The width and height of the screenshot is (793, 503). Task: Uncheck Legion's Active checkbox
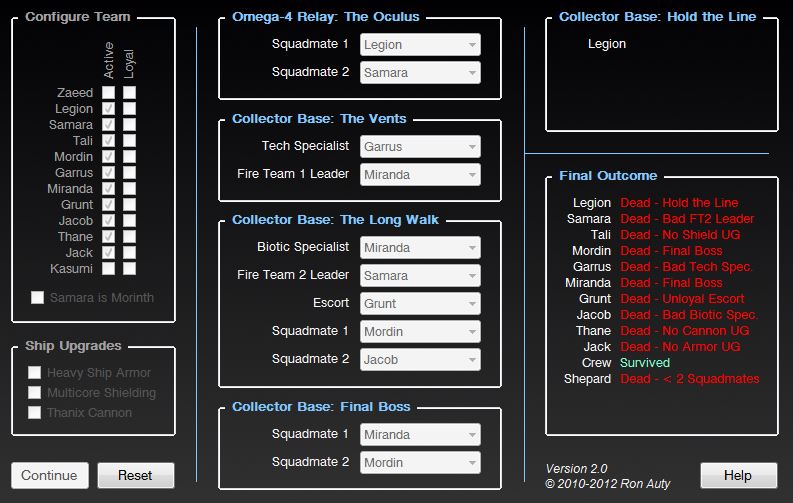pyautogui.click(x=108, y=109)
